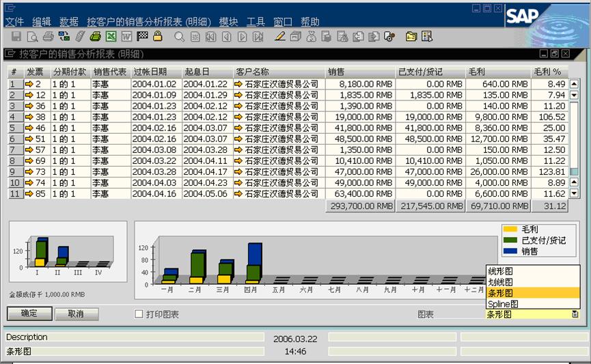Open customer link arrow in row 9
Viewport: 591px width, 364px height.
238,172
